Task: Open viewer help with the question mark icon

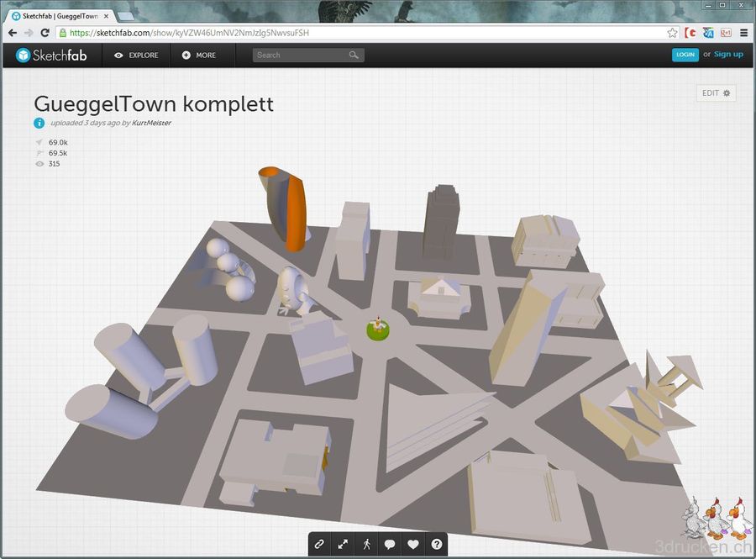Action: click(x=437, y=543)
